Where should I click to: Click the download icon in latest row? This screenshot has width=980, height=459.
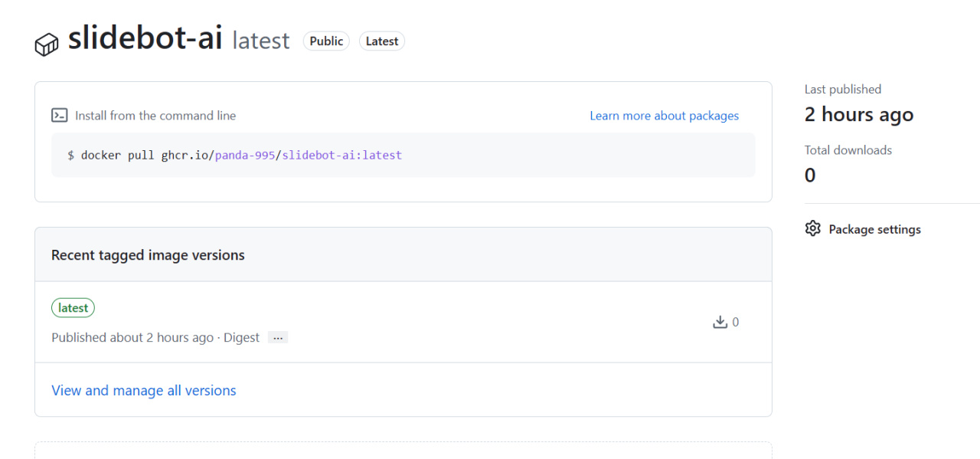pos(720,323)
